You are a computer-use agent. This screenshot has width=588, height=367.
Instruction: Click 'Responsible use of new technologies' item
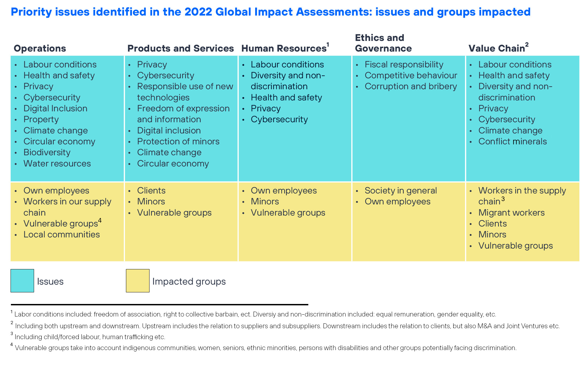[x=185, y=92]
